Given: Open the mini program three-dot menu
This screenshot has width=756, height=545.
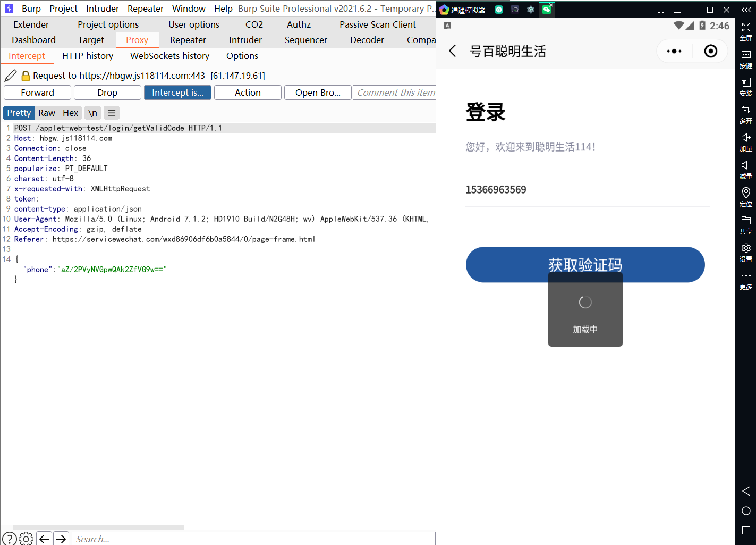Looking at the screenshot, I should (674, 51).
